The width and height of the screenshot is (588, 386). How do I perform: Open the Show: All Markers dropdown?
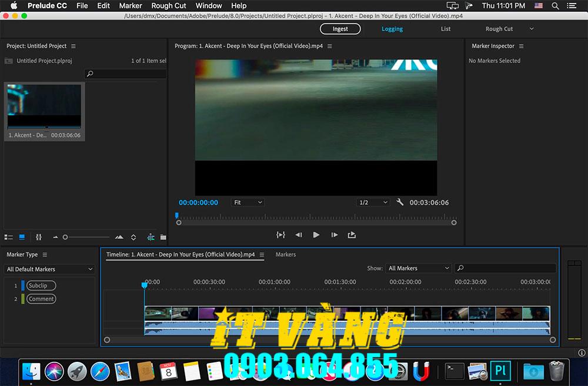[418, 268]
